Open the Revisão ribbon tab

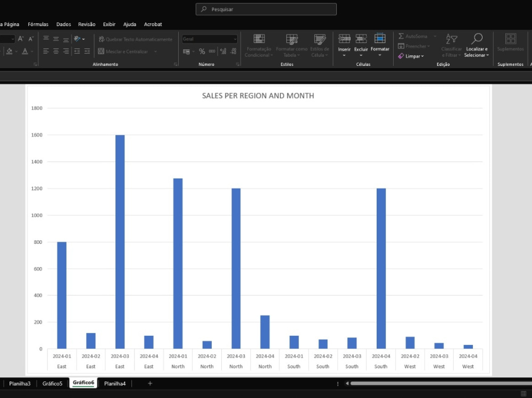point(87,24)
